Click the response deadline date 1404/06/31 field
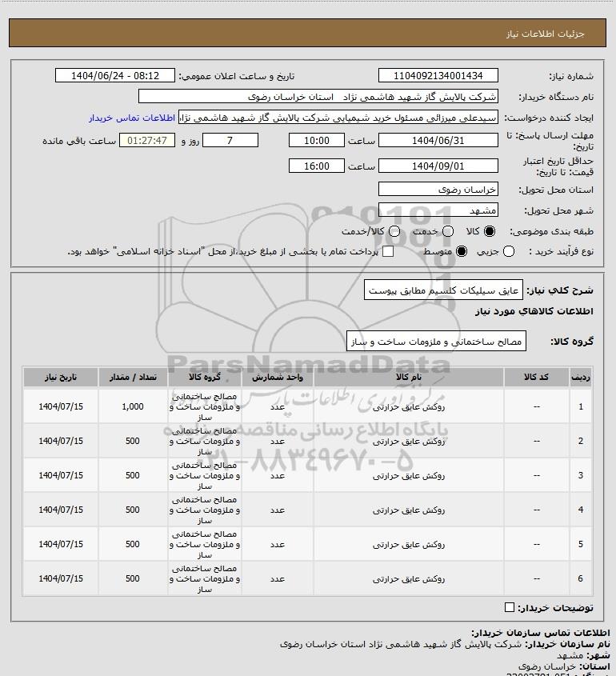616x676 pixels. click(x=438, y=141)
